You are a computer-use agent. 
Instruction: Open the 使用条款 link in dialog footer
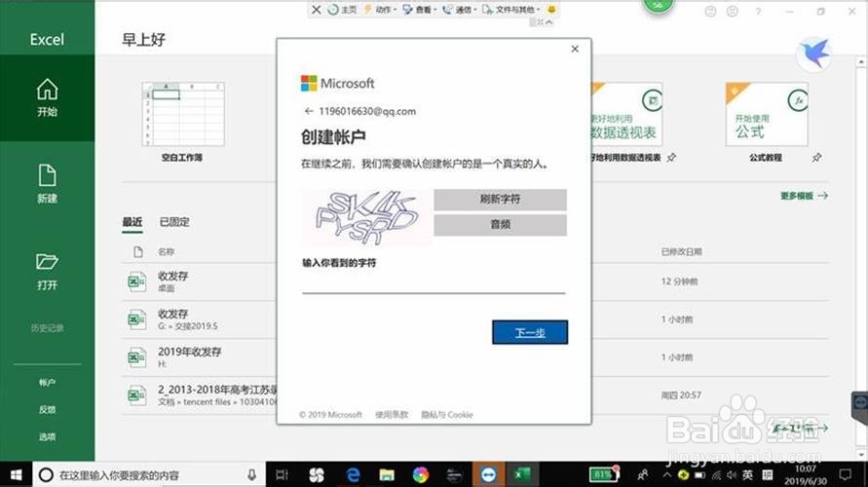point(392,415)
